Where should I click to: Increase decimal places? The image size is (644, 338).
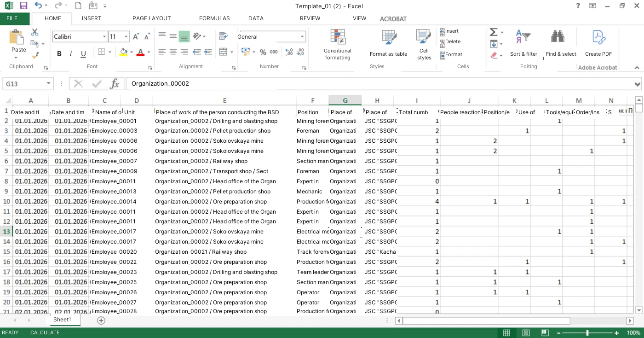coord(289,52)
